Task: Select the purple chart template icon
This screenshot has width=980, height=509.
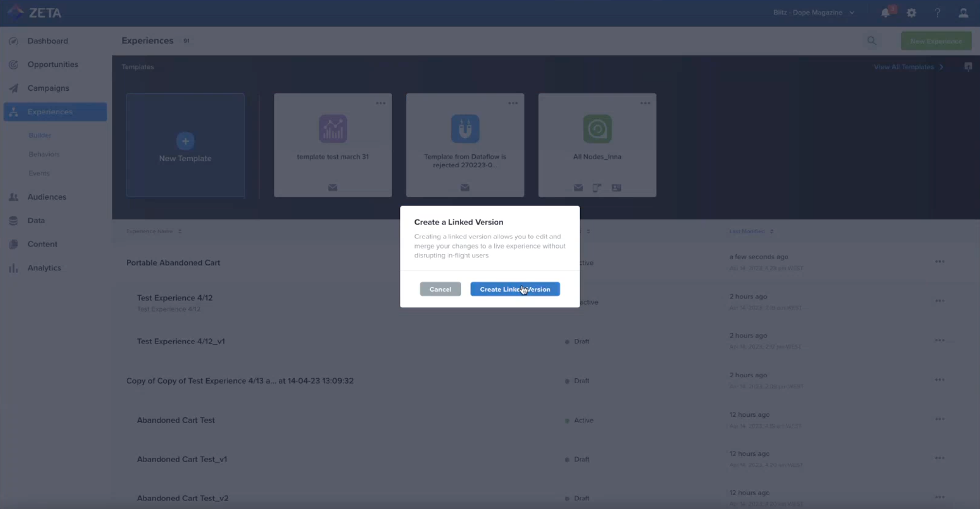Action: click(x=333, y=129)
